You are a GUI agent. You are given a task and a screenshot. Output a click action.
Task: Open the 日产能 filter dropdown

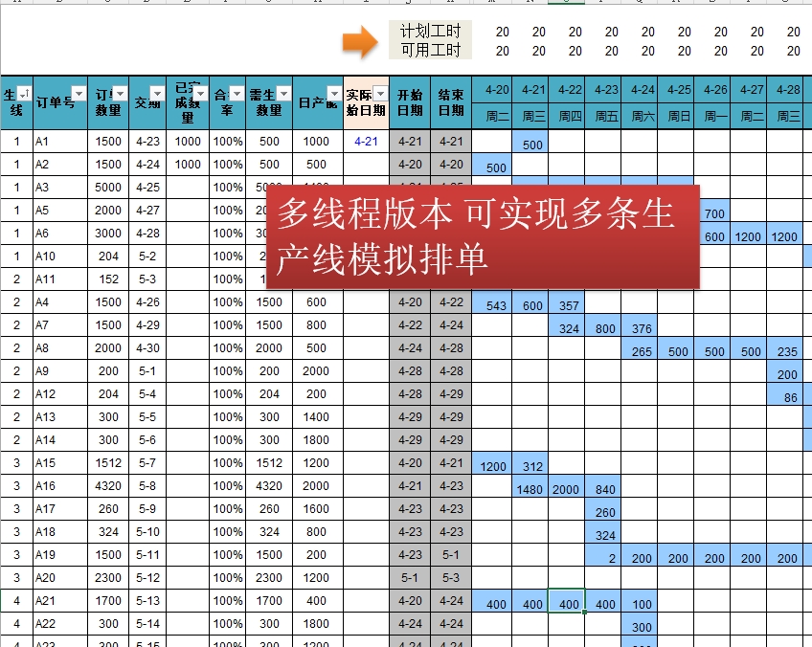tap(334, 94)
